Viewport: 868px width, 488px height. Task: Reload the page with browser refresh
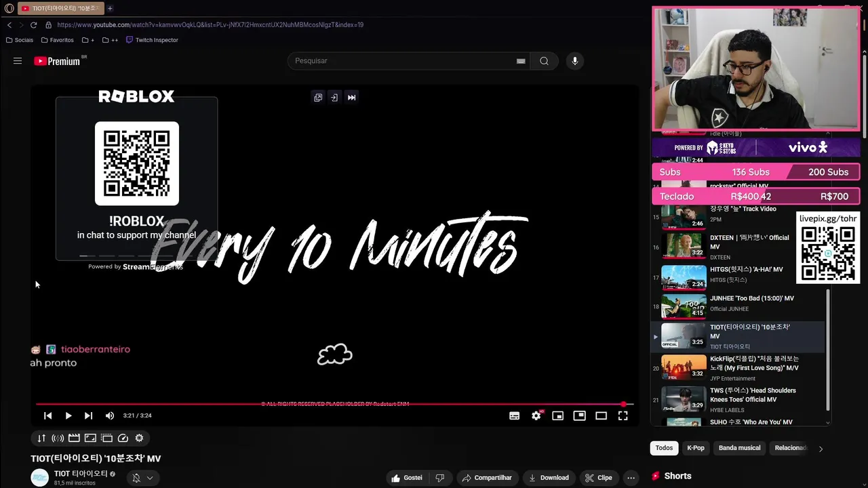[x=33, y=25]
